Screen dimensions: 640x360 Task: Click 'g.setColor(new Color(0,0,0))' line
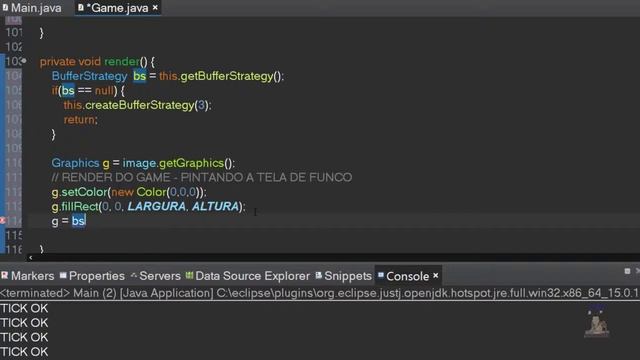(x=129, y=192)
